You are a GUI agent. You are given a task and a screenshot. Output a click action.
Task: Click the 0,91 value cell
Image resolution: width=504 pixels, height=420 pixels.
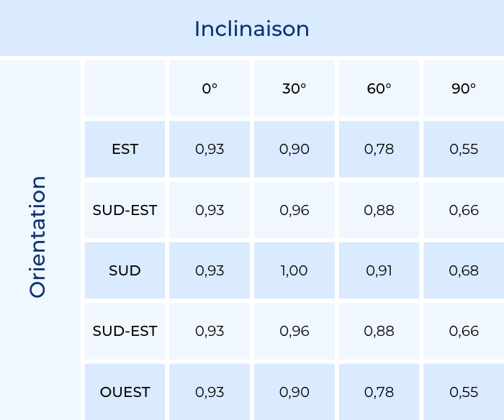[x=379, y=271]
